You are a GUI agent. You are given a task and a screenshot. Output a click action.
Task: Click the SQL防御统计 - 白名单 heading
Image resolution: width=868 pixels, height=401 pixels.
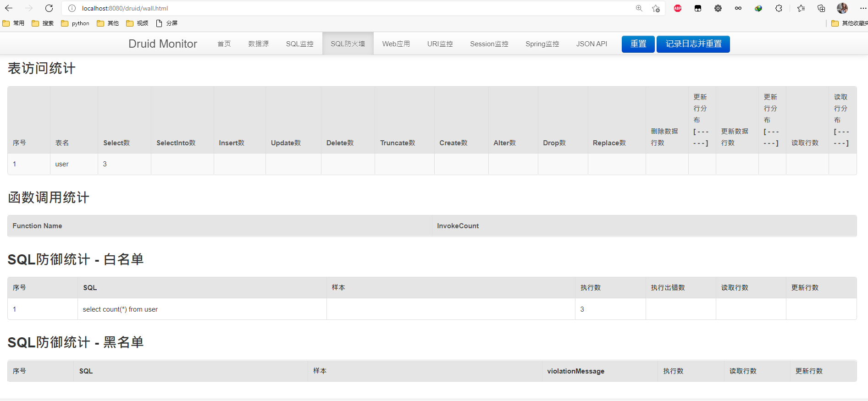[76, 259]
